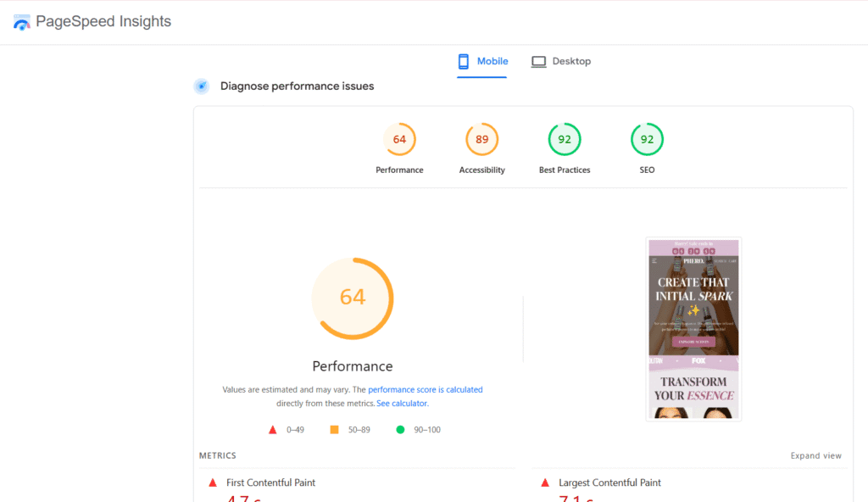
Task: Click the red triangle beside First Contentful Paint
Action: coord(212,482)
